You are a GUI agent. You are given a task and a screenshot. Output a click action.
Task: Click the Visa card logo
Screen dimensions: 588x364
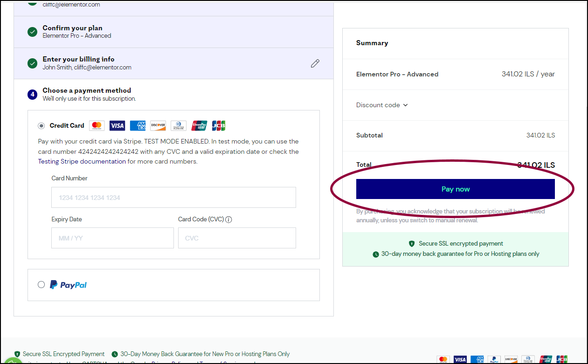[117, 125]
